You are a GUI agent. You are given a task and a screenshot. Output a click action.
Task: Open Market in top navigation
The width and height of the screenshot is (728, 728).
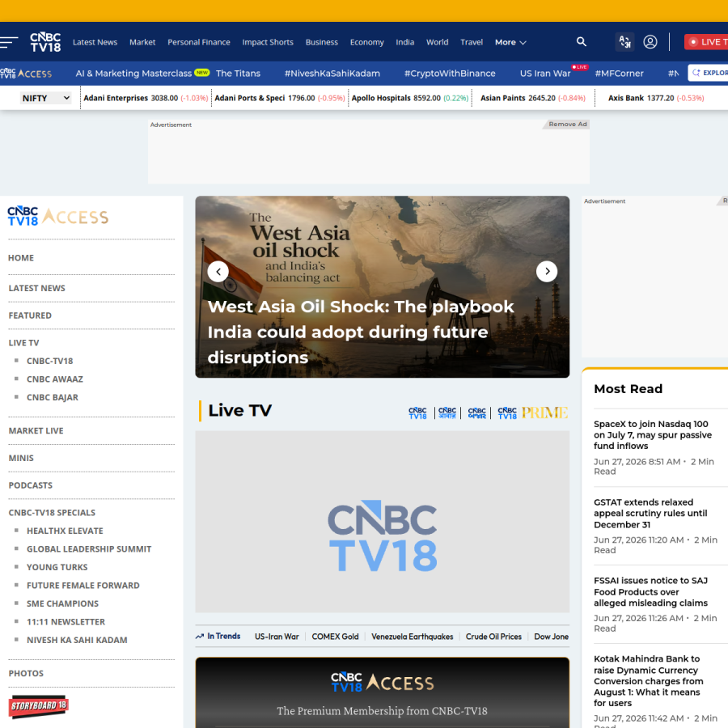142,42
